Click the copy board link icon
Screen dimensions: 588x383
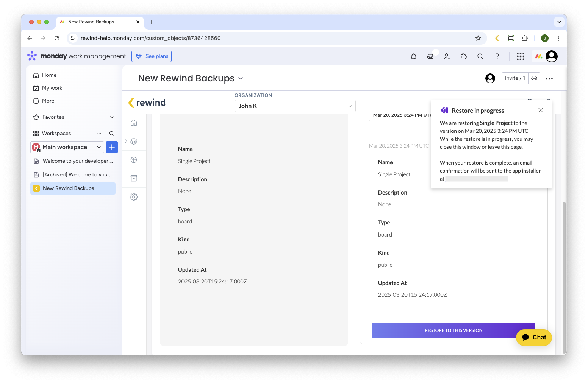534,78
